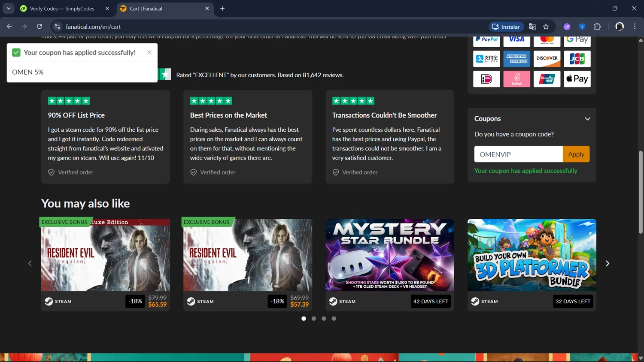644x362 pixels.
Task: Open the Mystery Star Bundle card
Action: click(x=390, y=265)
